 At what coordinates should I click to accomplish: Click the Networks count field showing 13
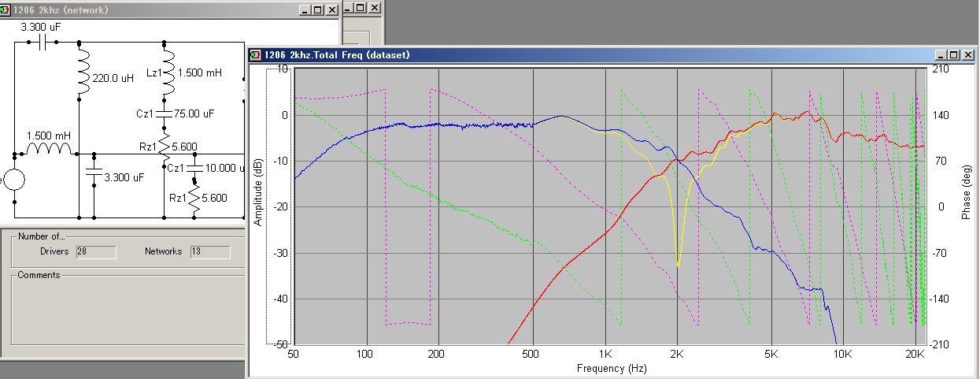[x=209, y=251]
